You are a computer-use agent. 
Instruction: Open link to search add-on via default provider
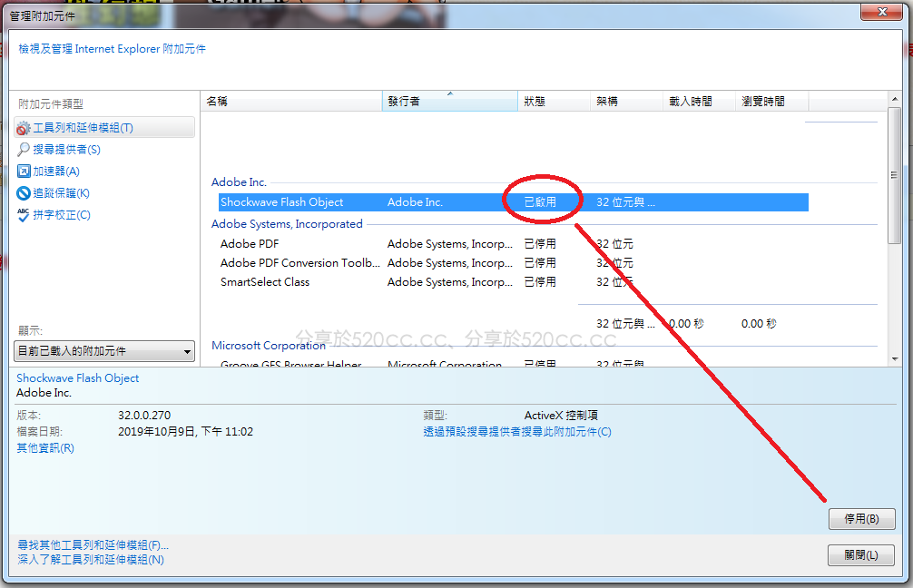517,432
